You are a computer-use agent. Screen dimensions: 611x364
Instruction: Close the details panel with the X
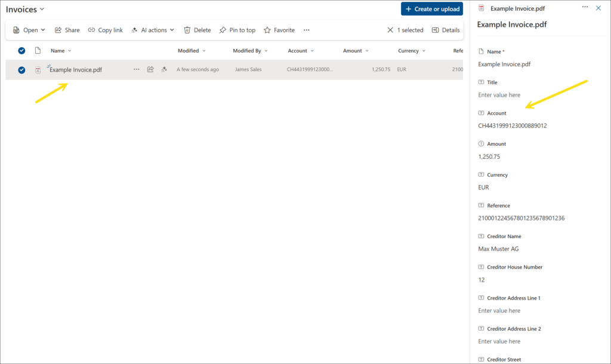pyautogui.click(x=598, y=8)
